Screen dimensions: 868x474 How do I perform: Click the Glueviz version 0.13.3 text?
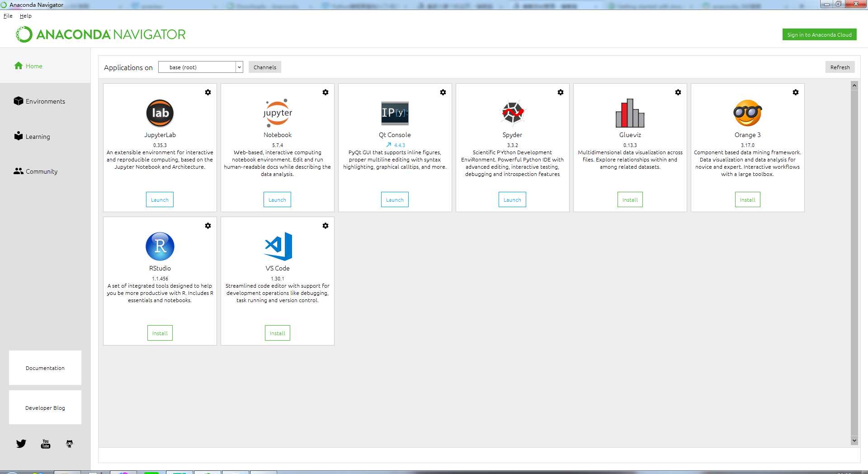(630, 145)
